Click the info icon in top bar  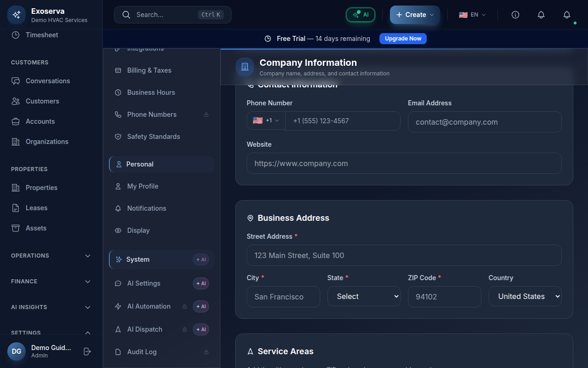[515, 15]
